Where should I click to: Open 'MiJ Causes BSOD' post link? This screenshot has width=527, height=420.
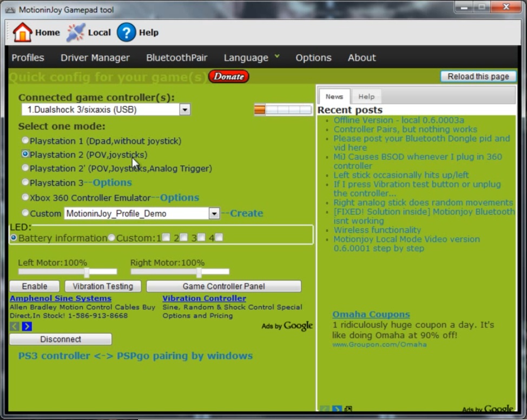417,161
